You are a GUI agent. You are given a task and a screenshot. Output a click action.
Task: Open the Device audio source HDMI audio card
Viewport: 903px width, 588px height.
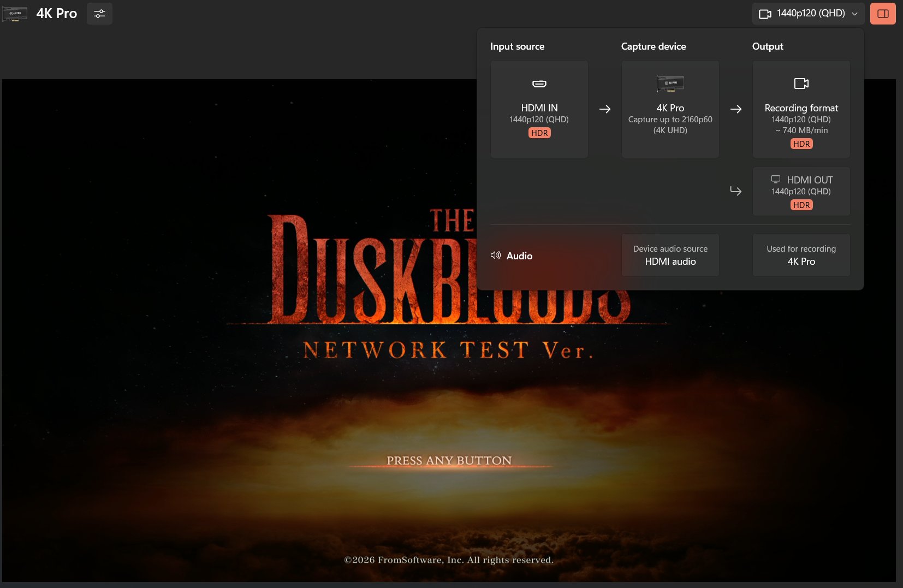(670, 255)
